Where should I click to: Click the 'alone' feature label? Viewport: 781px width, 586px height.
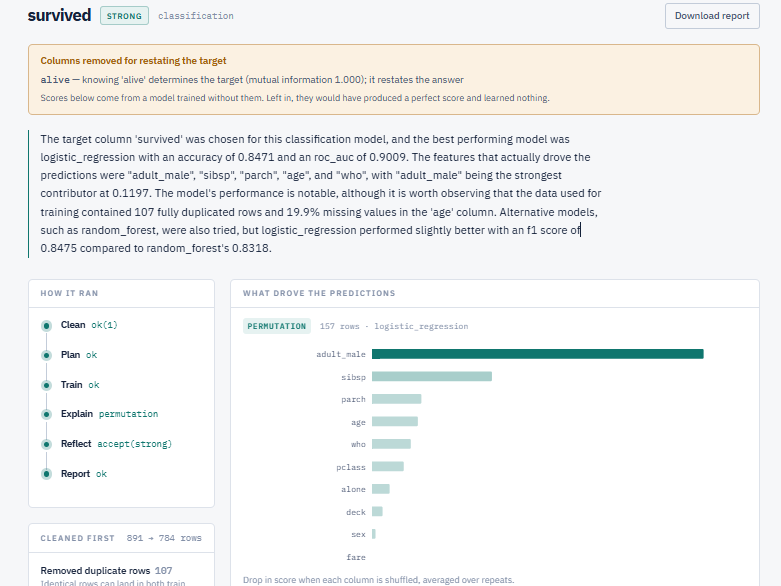pos(353,489)
